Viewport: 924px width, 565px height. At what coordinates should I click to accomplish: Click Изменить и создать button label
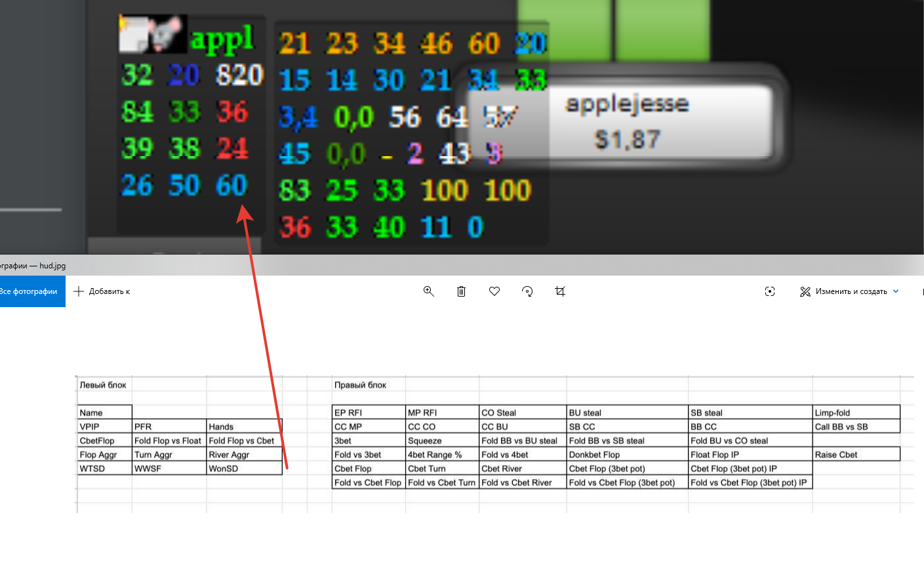point(851,291)
